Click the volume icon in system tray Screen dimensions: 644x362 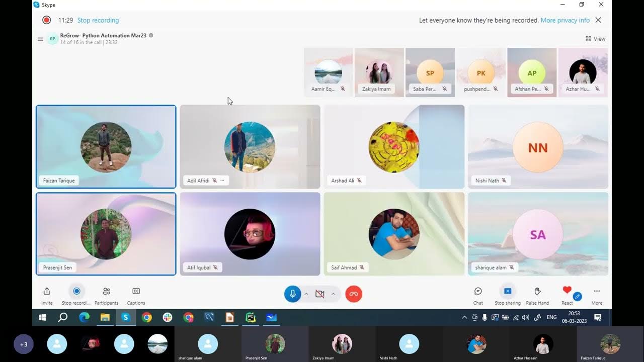[525, 317]
